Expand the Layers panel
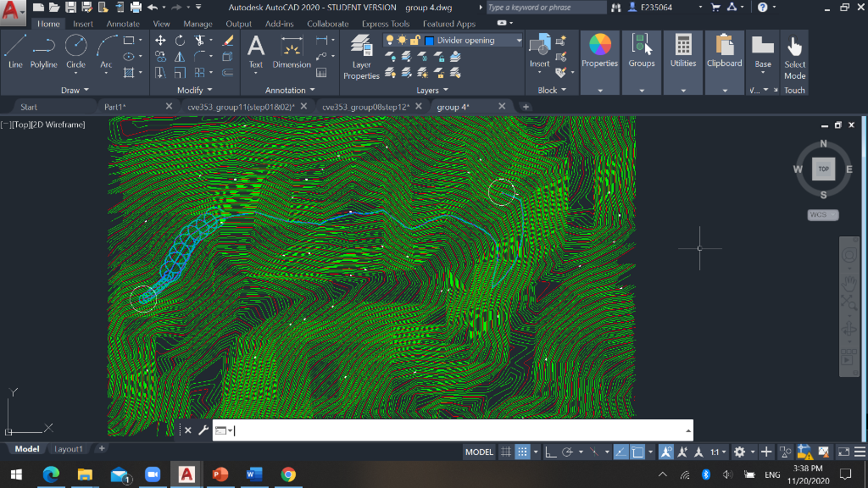This screenshot has height=488, width=868. click(432, 90)
